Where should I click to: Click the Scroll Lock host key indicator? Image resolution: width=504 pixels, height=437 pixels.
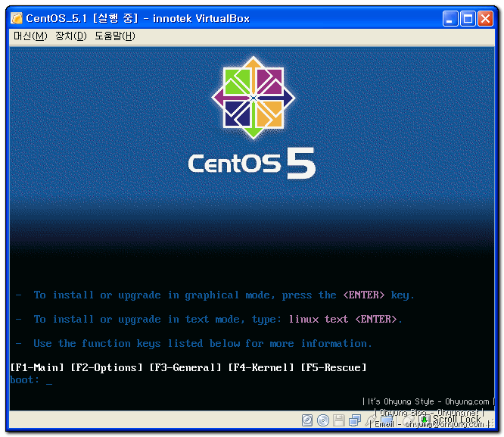tap(457, 419)
